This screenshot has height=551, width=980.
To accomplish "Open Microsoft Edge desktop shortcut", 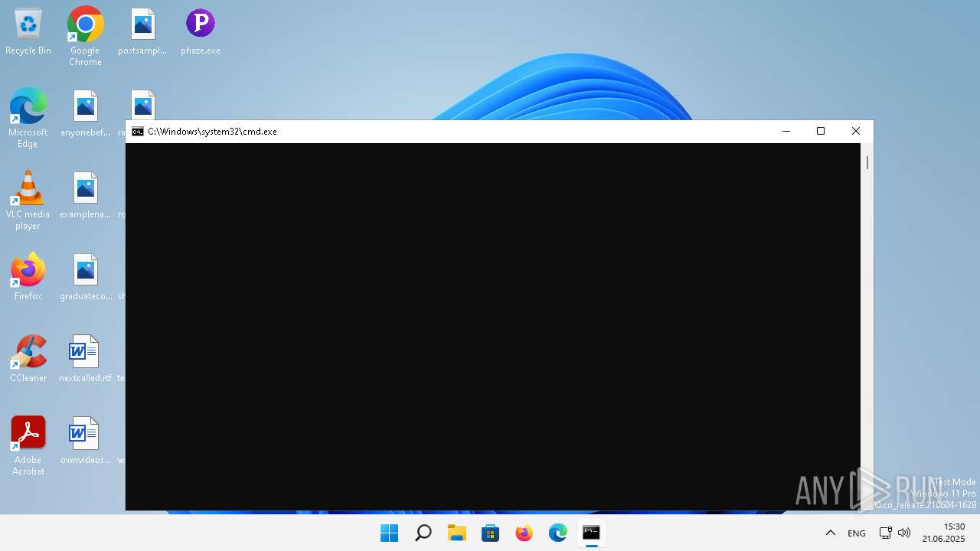I will click(x=28, y=118).
